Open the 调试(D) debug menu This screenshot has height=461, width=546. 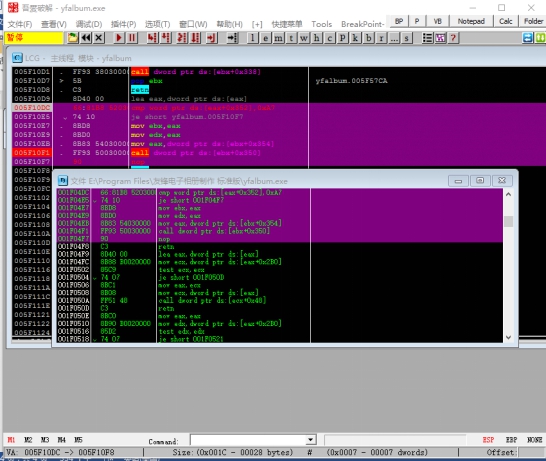coord(89,24)
